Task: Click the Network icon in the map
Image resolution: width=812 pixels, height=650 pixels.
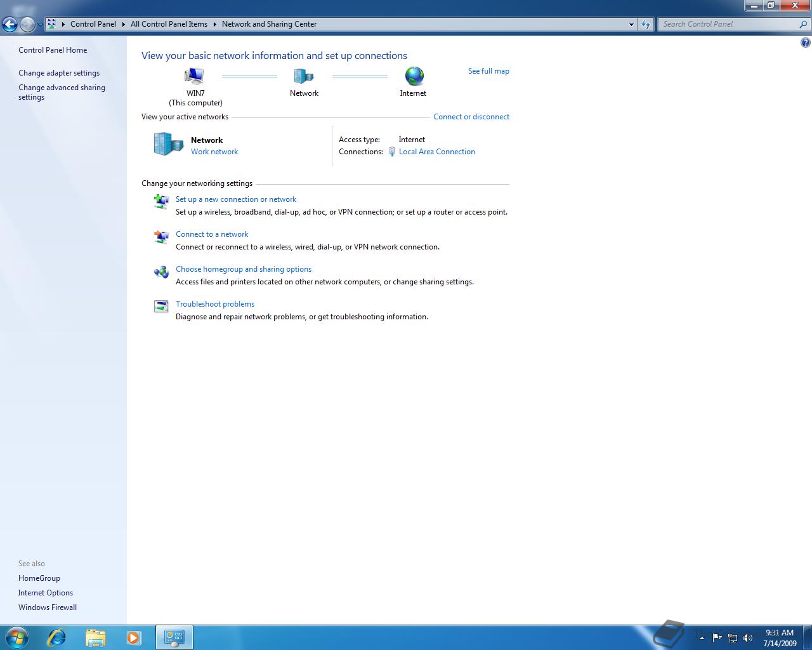Action: click(304, 76)
